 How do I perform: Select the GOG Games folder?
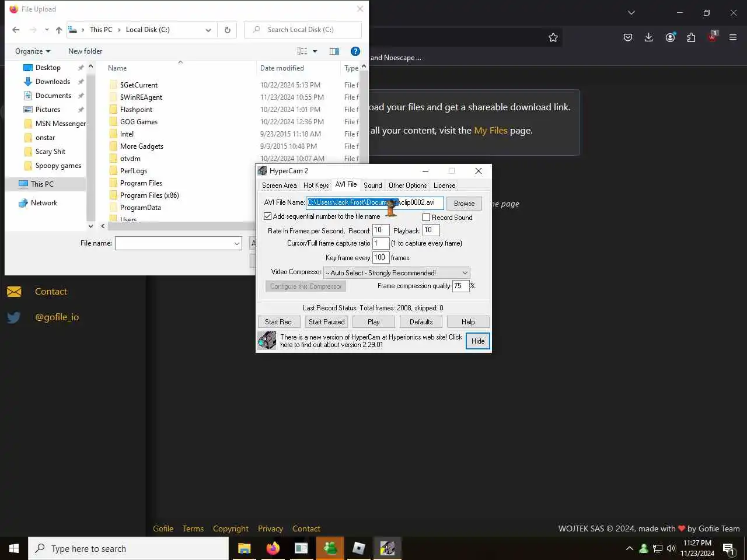[x=139, y=122]
